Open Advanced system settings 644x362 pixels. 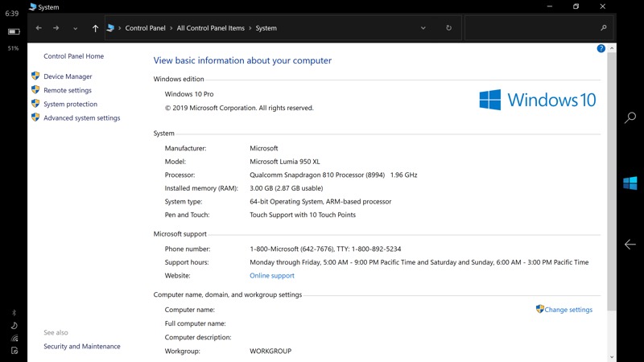click(x=82, y=117)
